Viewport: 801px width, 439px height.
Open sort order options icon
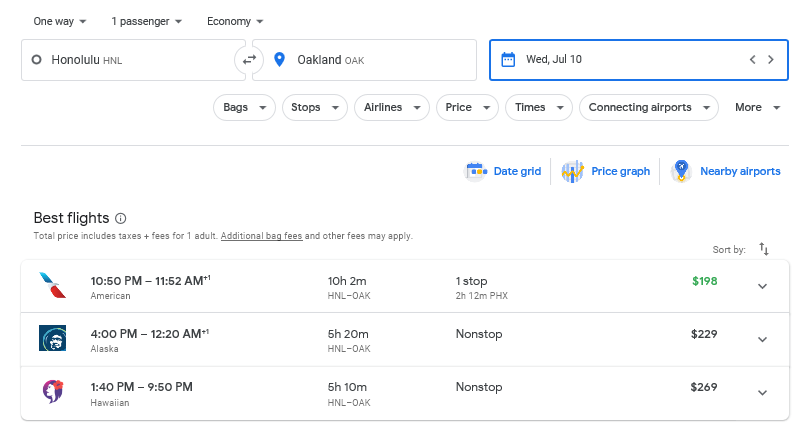[x=764, y=249]
